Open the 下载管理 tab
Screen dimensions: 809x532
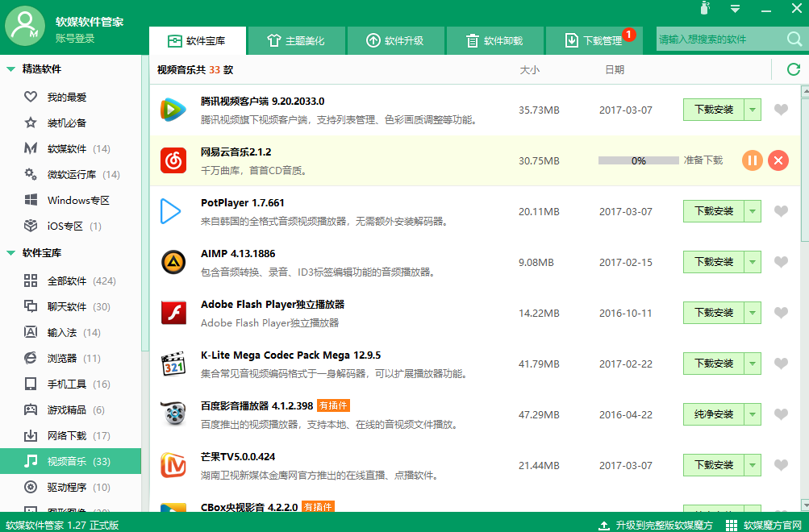tap(594, 40)
